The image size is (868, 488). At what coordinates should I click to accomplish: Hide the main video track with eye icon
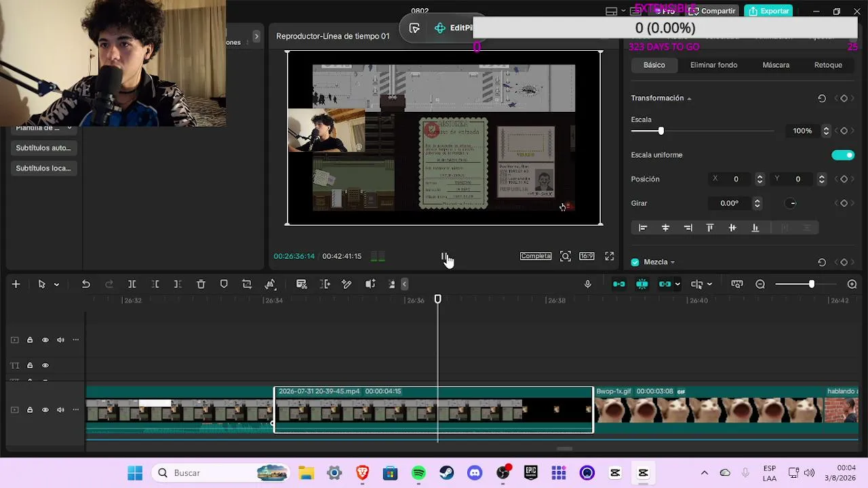[x=45, y=410]
